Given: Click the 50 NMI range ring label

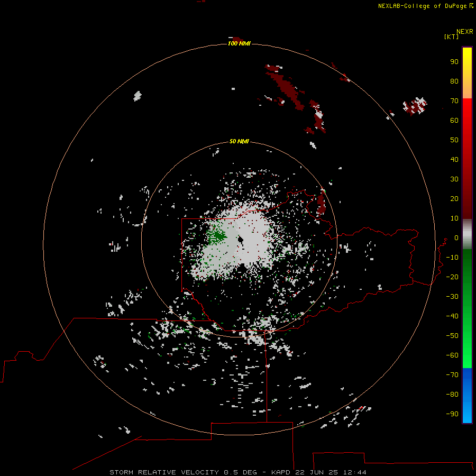Looking at the screenshot, I should click(239, 141).
